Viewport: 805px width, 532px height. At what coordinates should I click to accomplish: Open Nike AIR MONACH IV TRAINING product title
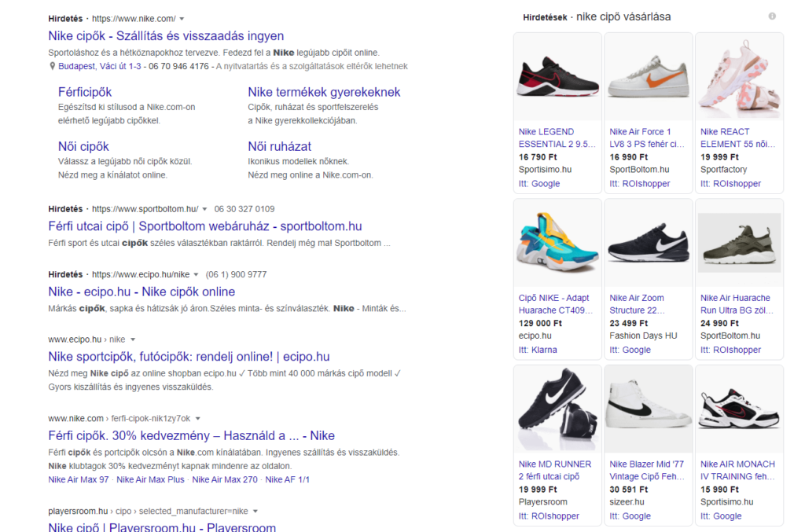[x=737, y=471]
